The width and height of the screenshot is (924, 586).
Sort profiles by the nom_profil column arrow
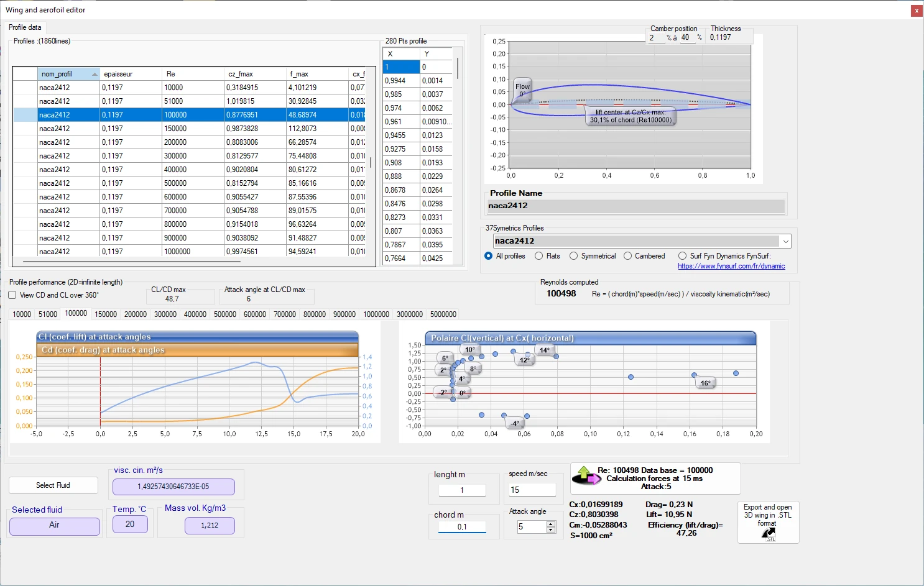click(95, 74)
